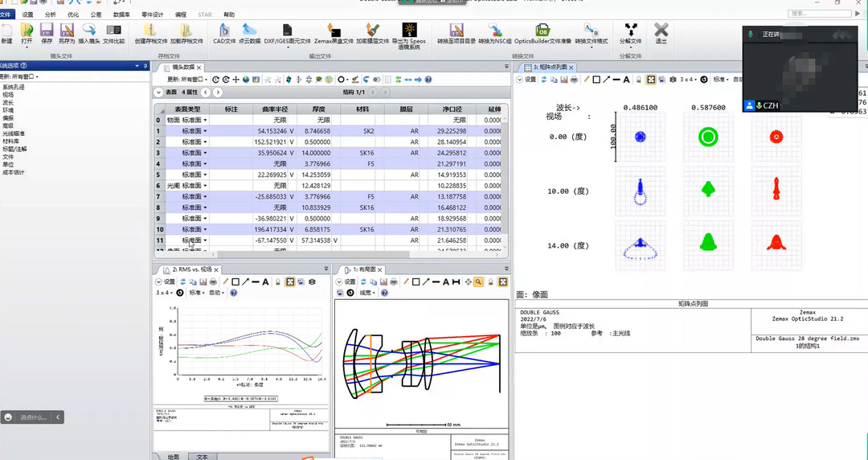Click the 曲率半径 column header

pos(275,109)
